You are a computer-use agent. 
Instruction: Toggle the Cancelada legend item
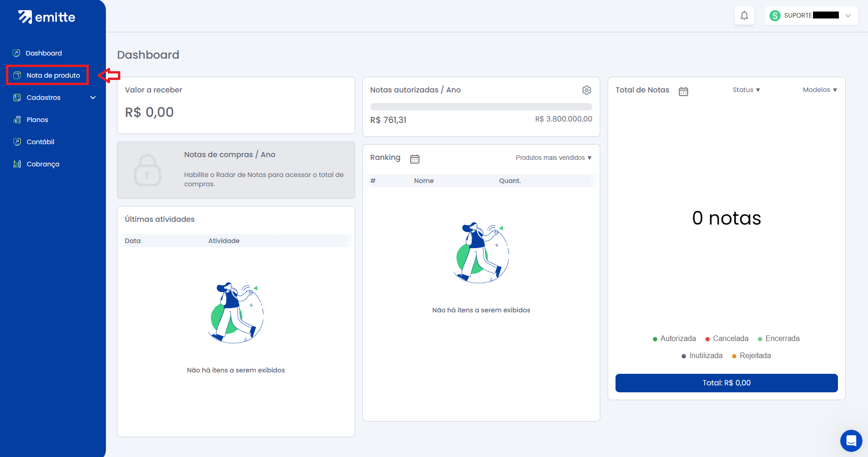click(x=726, y=339)
